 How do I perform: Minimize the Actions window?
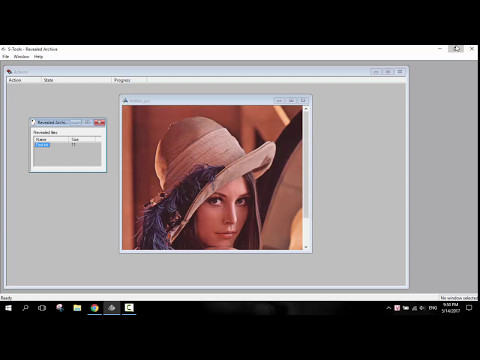pos(376,72)
